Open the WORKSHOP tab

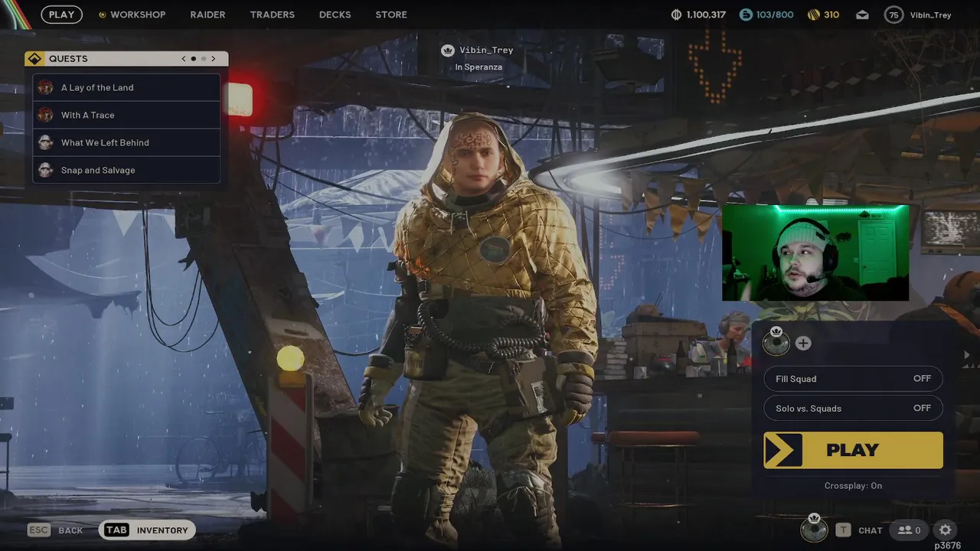coord(138,15)
